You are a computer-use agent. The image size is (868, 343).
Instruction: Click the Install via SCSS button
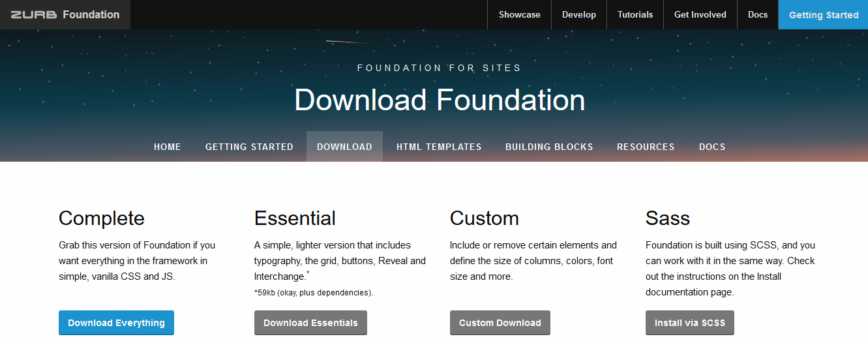click(x=690, y=323)
